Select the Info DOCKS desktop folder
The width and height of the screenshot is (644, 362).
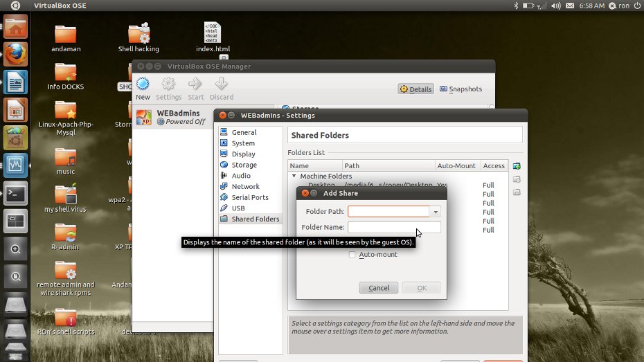point(65,77)
